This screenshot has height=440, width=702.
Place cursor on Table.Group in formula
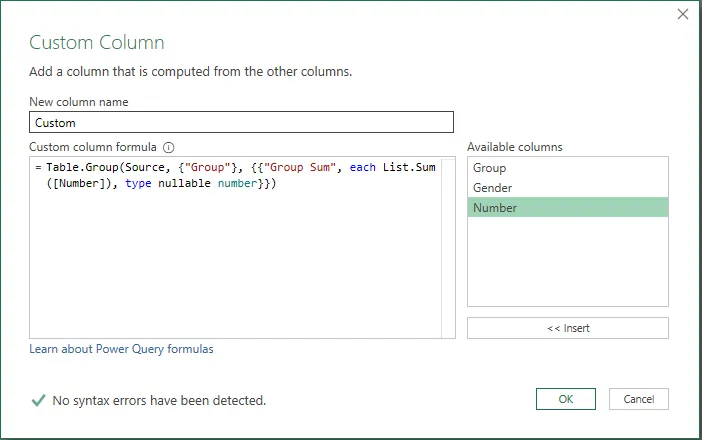82,167
